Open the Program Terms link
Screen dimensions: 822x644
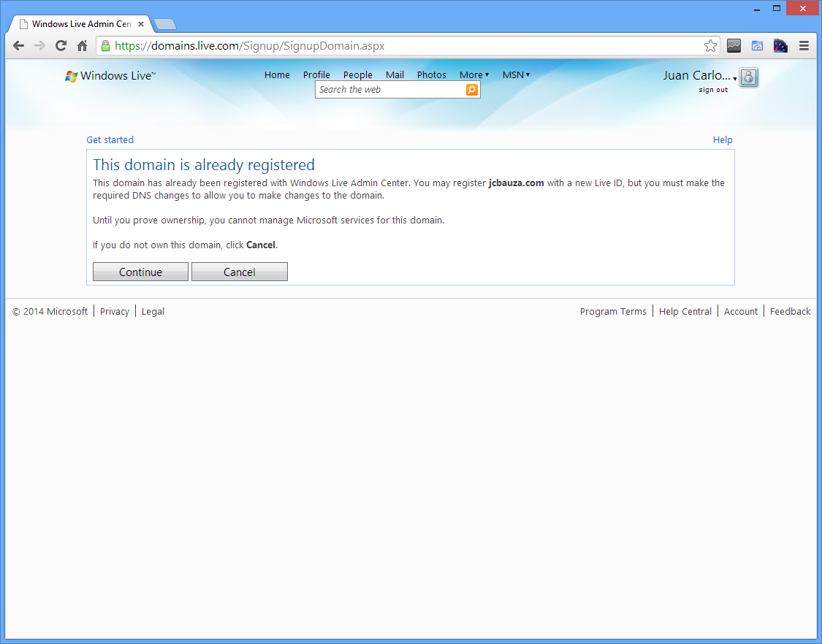click(x=613, y=311)
